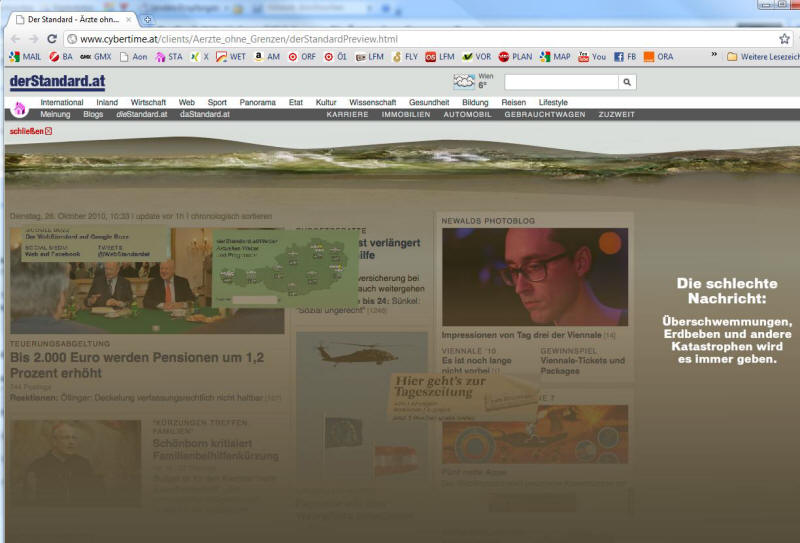
Task: Open the Ö1 bookmark
Action: [x=336, y=57]
